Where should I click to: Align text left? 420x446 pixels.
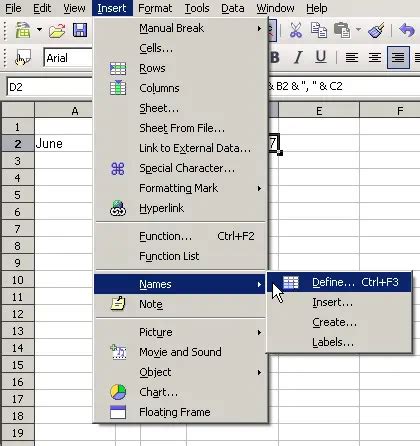(352, 58)
